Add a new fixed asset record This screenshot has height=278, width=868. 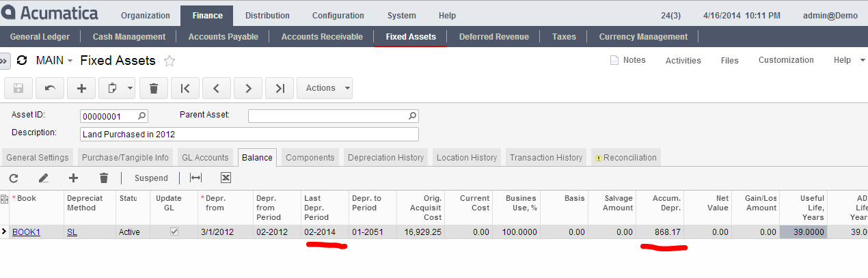pyautogui.click(x=81, y=88)
